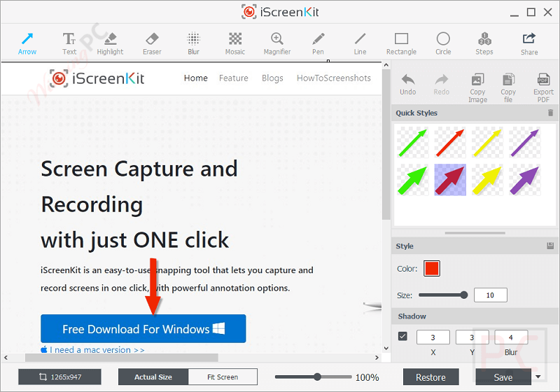Choose selected thick red arrow style
Viewport: 560px width, 392px height.
click(x=450, y=180)
